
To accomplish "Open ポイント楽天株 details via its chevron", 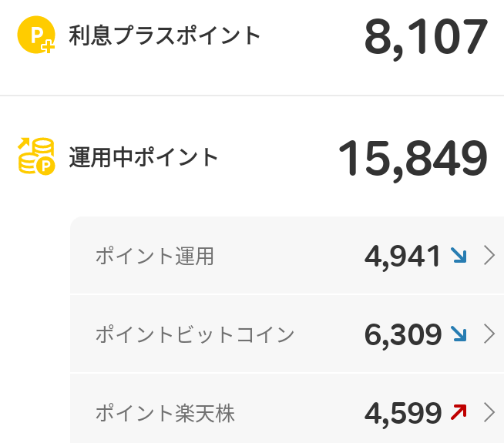I will (x=489, y=412).
